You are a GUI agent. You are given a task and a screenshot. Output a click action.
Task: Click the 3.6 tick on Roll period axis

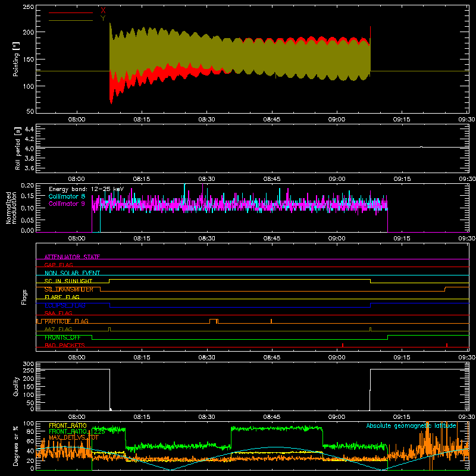[x=29, y=168]
